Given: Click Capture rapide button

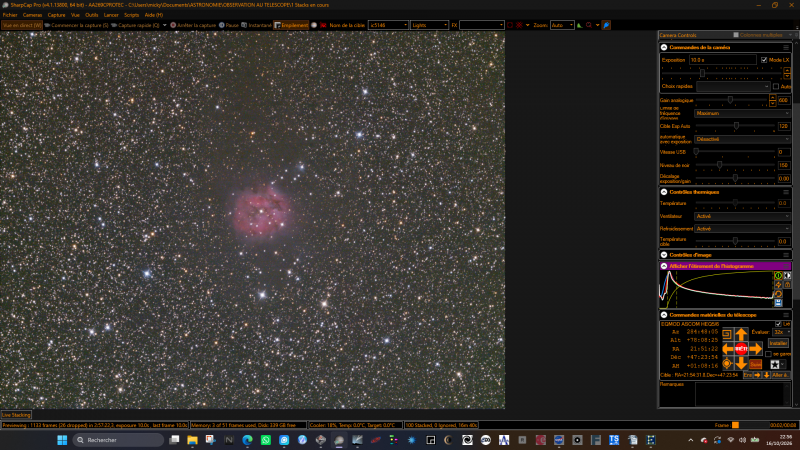Looking at the screenshot, I should click(136, 25).
